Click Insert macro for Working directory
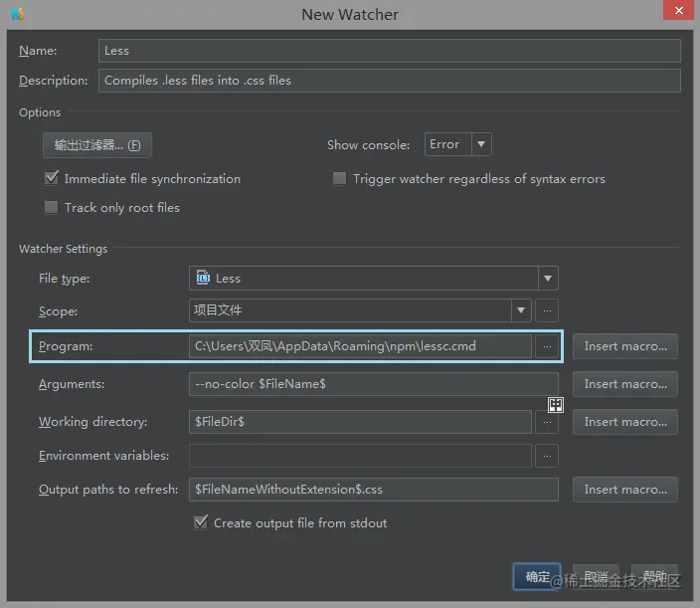 click(625, 422)
